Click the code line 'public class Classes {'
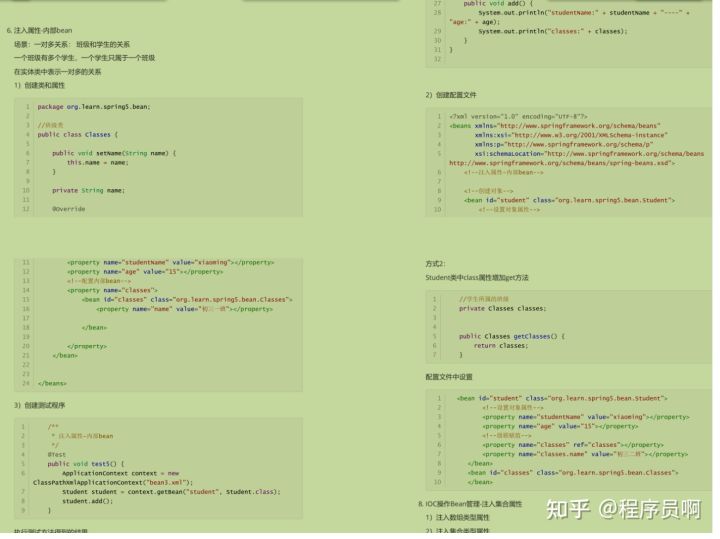Screen dimensions: 720x539 click(x=78, y=135)
